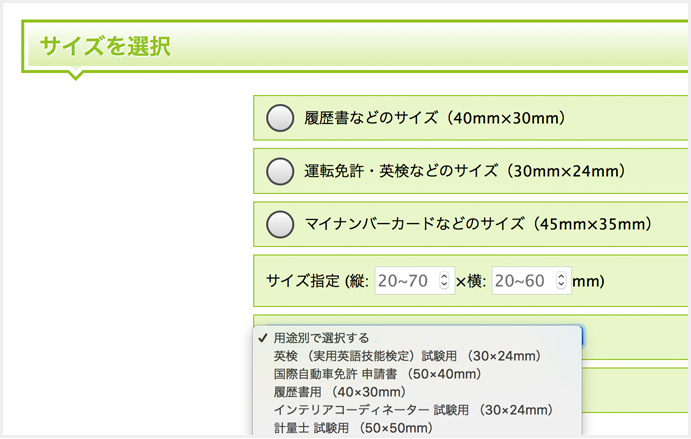691x439 pixels.
Task: Increase height with the 縦 stepper up arrow
Action: pyautogui.click(x=446, y=276)
